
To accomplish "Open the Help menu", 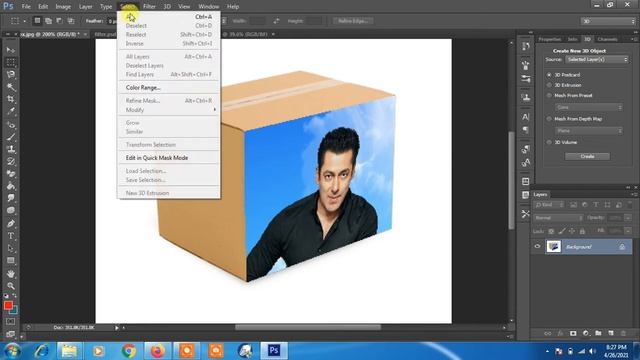I will (233, 7).
